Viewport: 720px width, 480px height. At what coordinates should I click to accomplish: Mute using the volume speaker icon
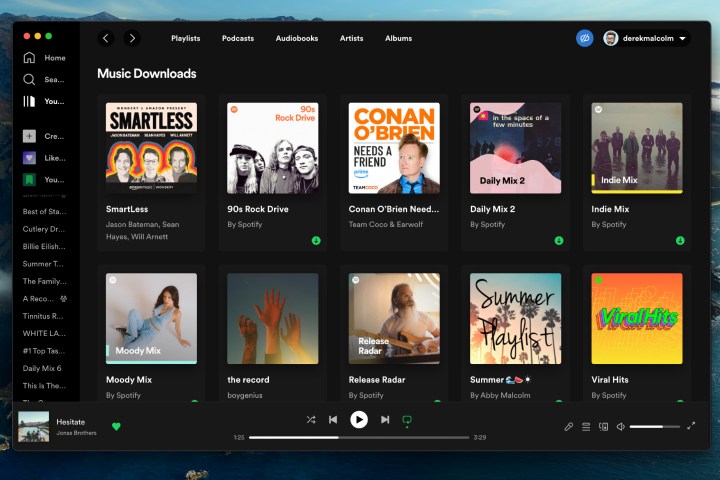[621, 427]
